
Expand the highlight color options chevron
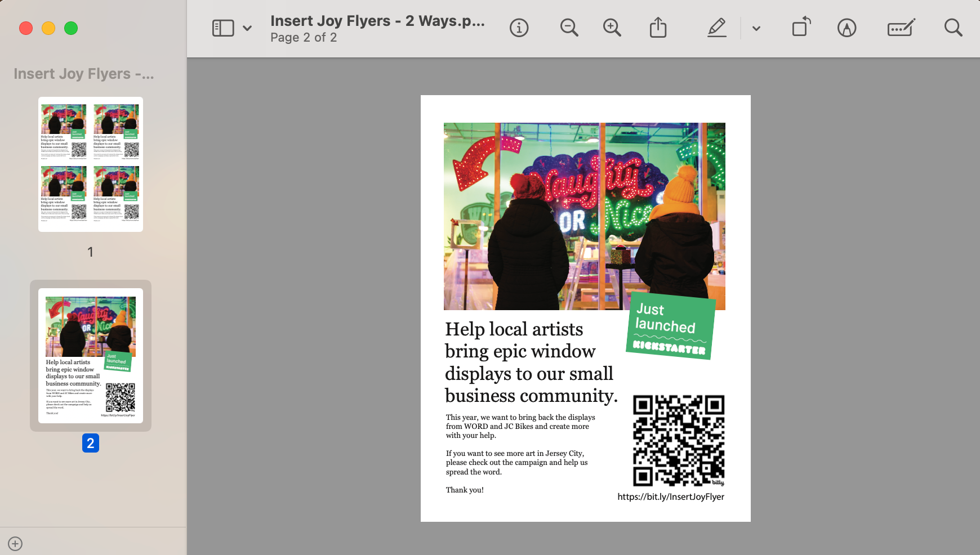pos(756,28)
